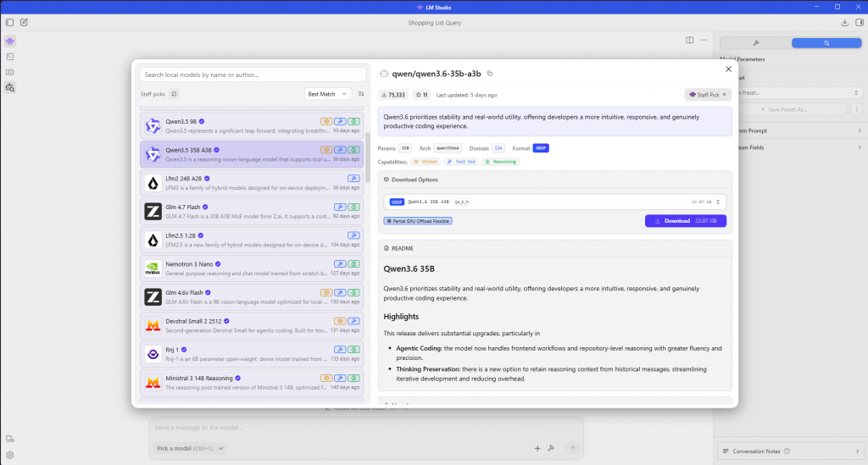This screenshot has width=868, height=465.
Task: Open the Staff Pick link
Action: (708, 95)
